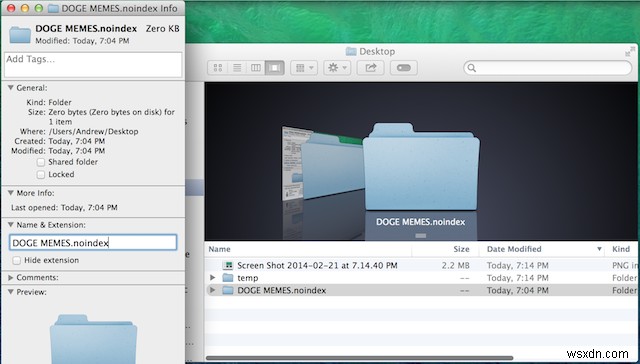Sort by the Kind column header
The width and height of the screenshot is (640, 364).
tap(621, 249)
